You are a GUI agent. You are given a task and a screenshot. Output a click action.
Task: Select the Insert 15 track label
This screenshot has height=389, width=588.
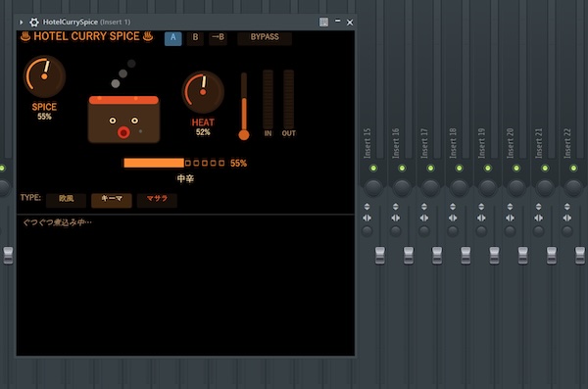[367, 143]
